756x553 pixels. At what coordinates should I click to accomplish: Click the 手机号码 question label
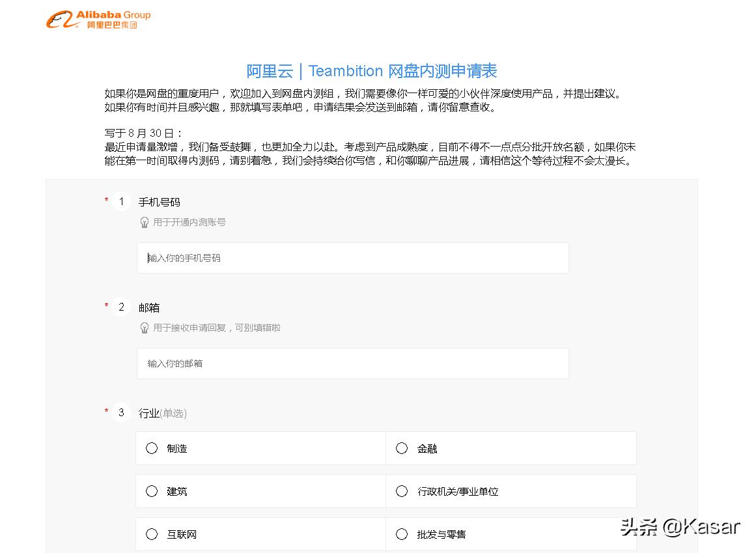(158, 202)
